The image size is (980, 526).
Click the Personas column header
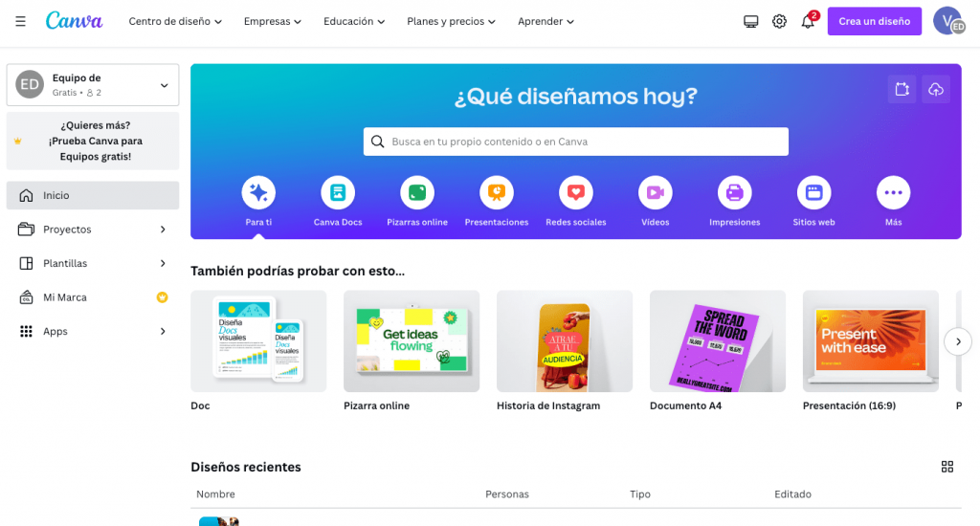pos(507,494)
